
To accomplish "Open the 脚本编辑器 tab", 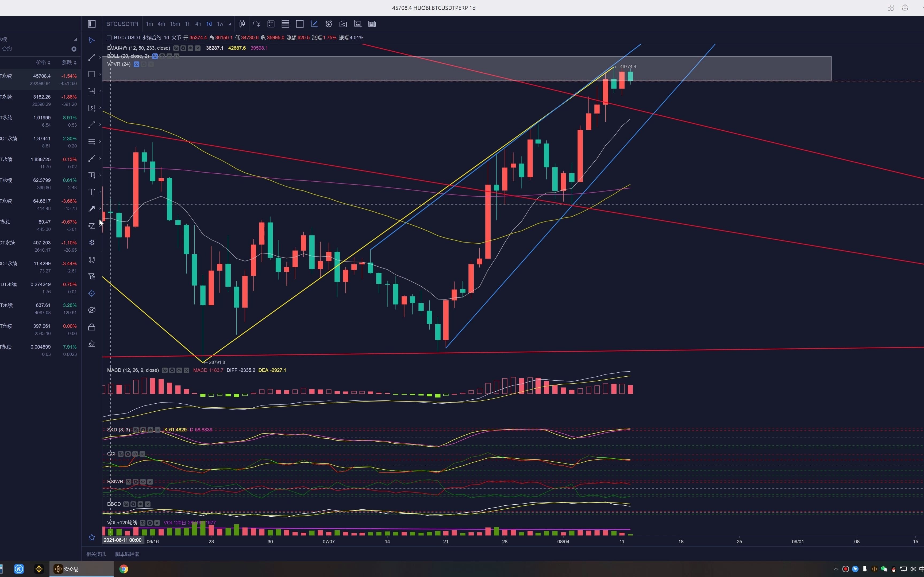I will pyautogui.click(x=127, y=554).
